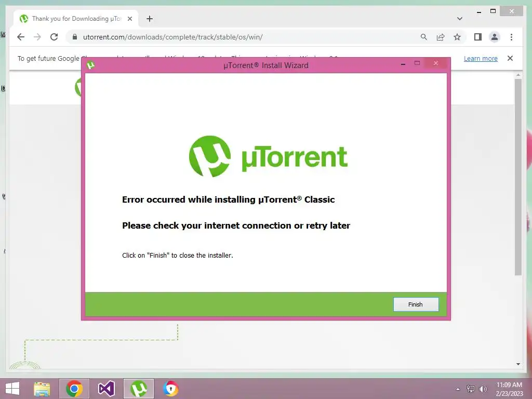Open clock showing 11:09 AM
This screenshot has height=399, width=532.
point(509,389)
